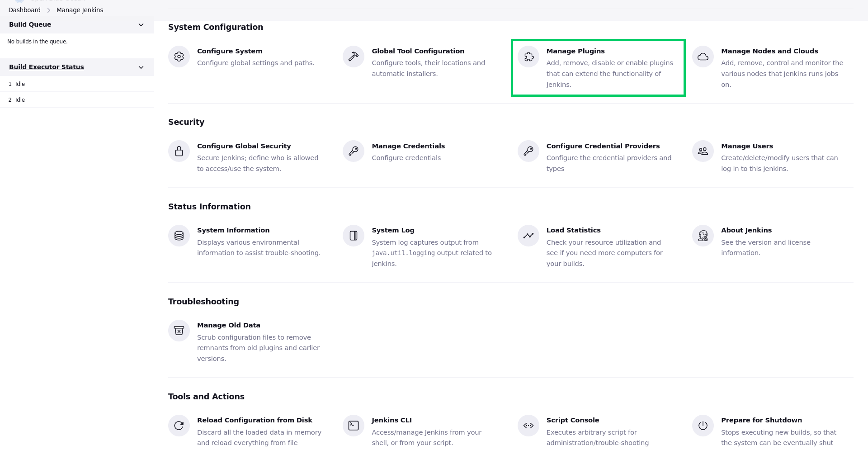
Task: Click the System Log journal icon
Action: [354, 236]
